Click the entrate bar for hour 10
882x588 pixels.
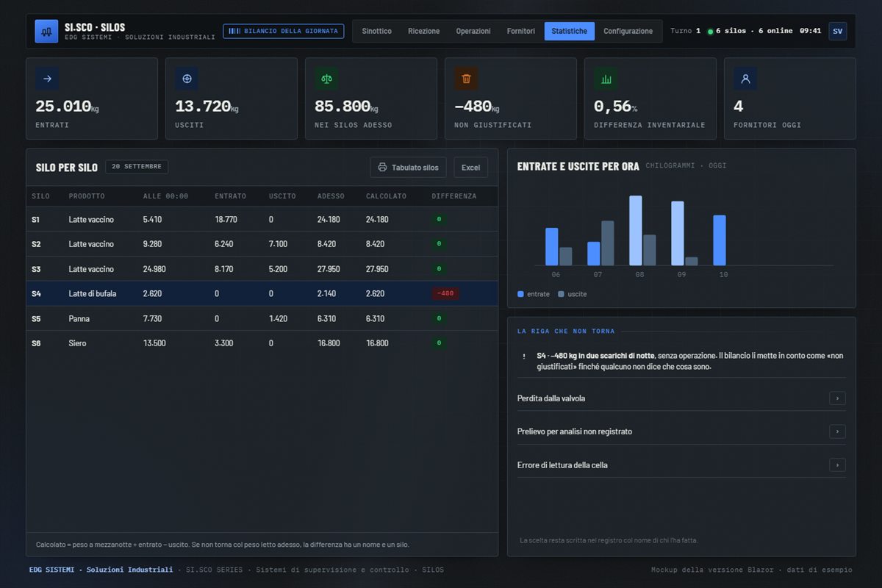720,240
